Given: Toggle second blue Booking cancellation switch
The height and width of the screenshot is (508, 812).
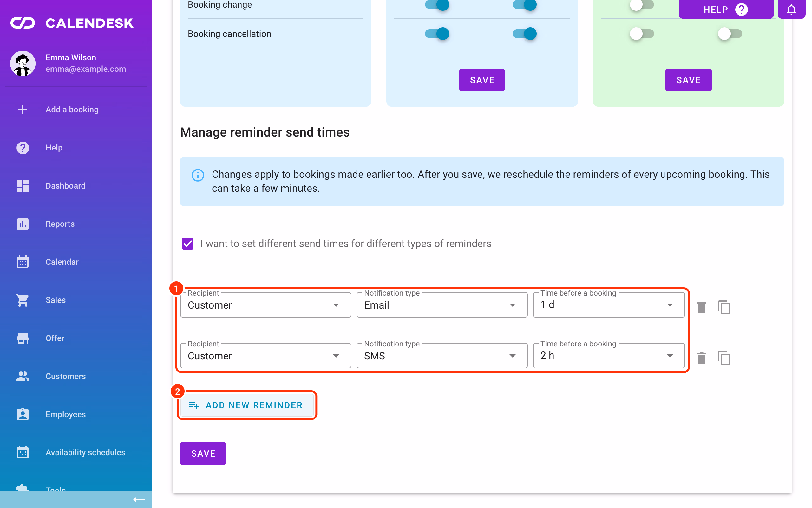Looking at the screenshot, I should pos(524,34).
